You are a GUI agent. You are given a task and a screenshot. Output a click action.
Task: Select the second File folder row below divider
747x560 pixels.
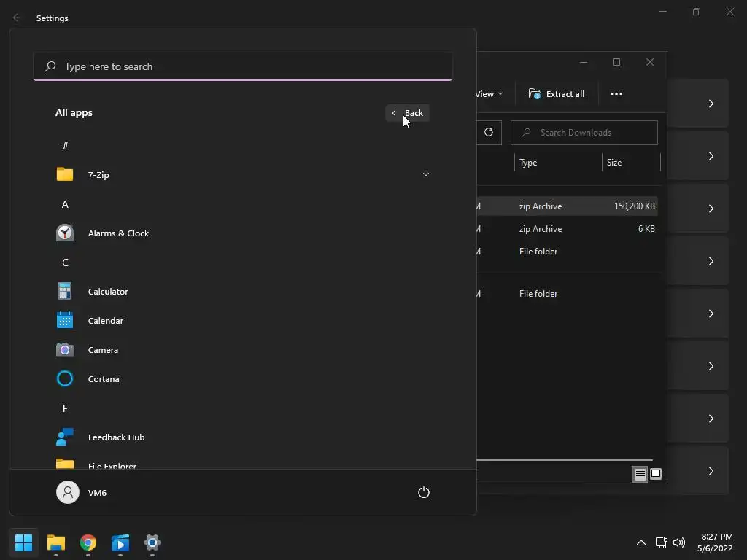[568, 294]
